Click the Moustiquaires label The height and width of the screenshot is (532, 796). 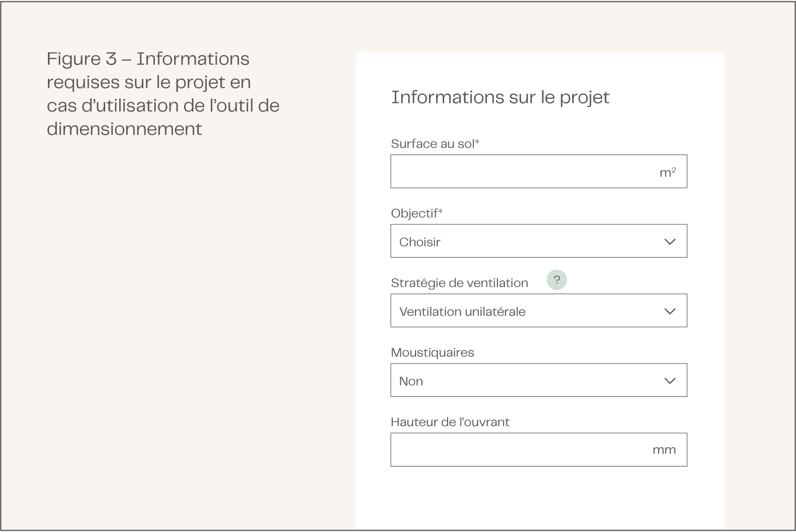432,353
